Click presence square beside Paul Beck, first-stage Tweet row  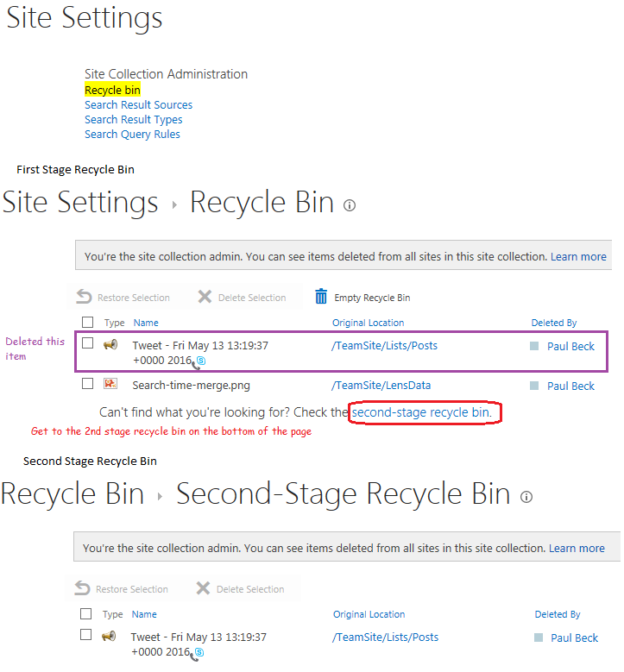point(534,346)
